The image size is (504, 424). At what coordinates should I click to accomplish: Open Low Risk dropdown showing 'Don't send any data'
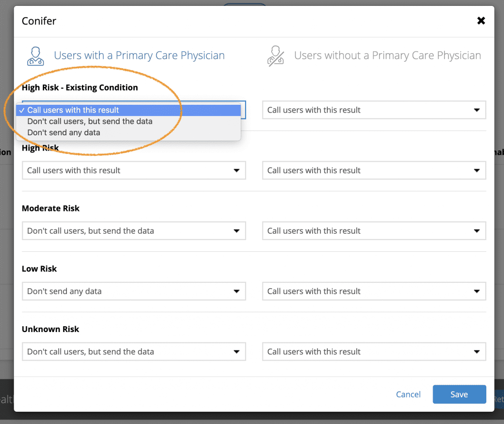[134, 291]
